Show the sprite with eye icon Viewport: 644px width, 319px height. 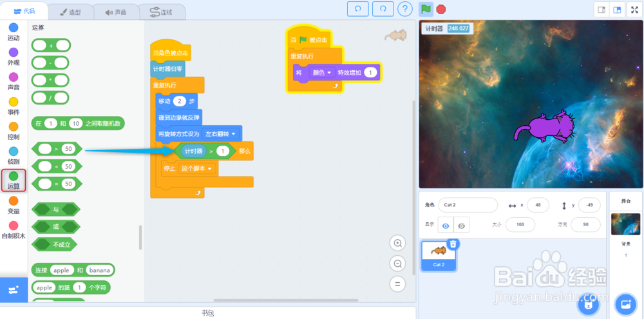tap(446, 225)
